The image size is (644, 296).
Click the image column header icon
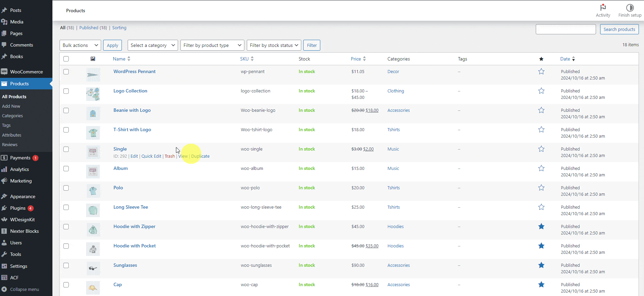click(93, 59)
